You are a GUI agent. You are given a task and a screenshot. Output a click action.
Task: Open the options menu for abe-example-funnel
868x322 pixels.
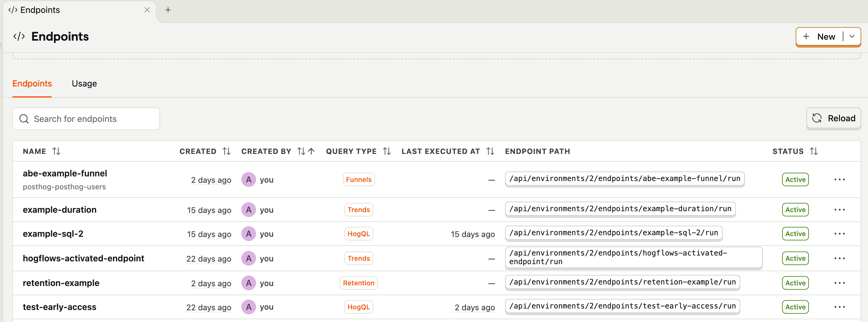840,179
